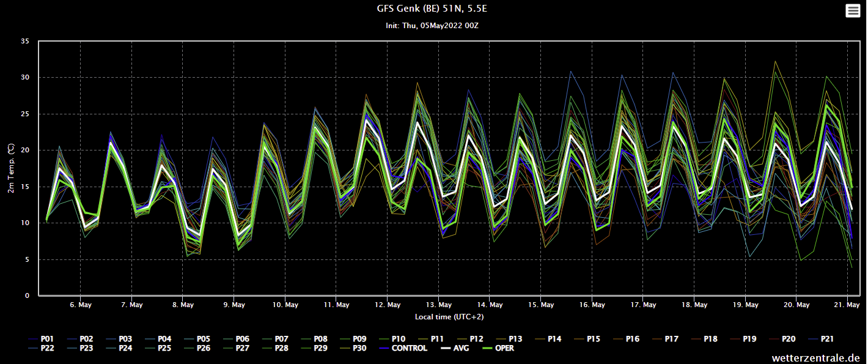Viewport: 868px width, 364px height.
Task: Click the '2m Temp. (°C)' axis title
Action: (x=12, y=168)
